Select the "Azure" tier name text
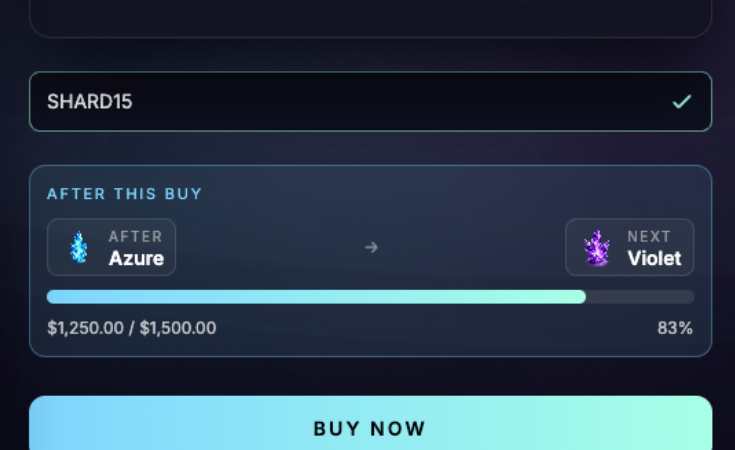This screenshot has width=735, height=450. [x=136, y=258]
